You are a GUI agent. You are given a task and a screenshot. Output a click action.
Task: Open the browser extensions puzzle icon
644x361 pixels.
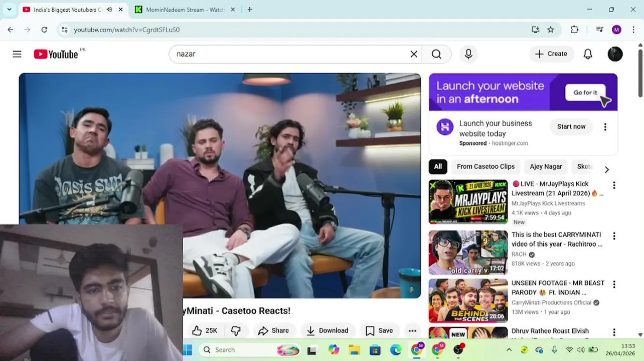point(574,30)
